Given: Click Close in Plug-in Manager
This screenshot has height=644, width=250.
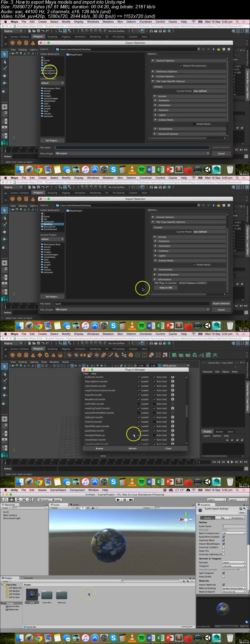Looking at the screenshot, I should point(168,449).
